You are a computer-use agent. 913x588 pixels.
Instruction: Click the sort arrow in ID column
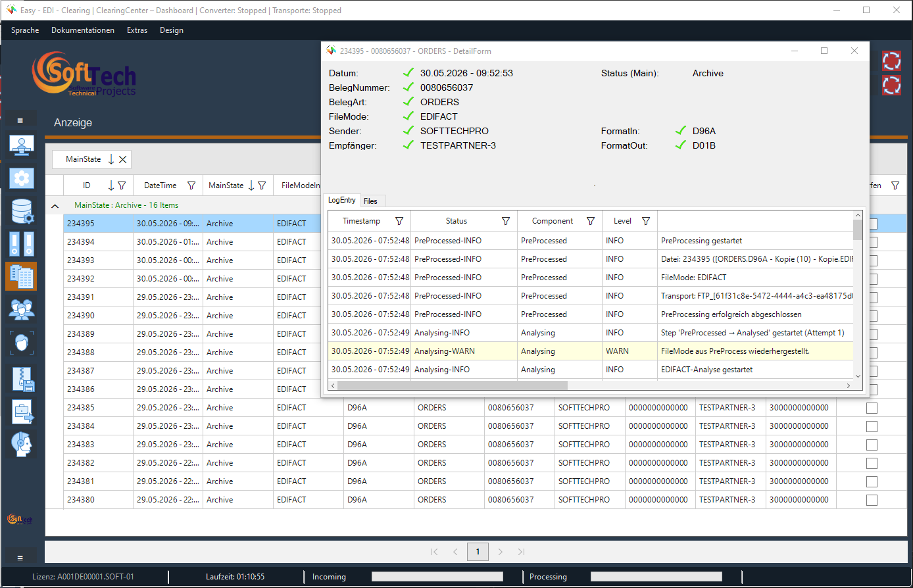coord(111,185)
